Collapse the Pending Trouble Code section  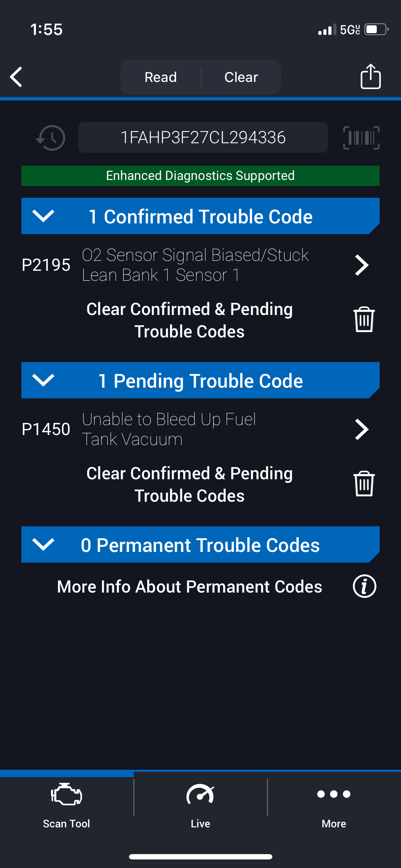[43, 380]
